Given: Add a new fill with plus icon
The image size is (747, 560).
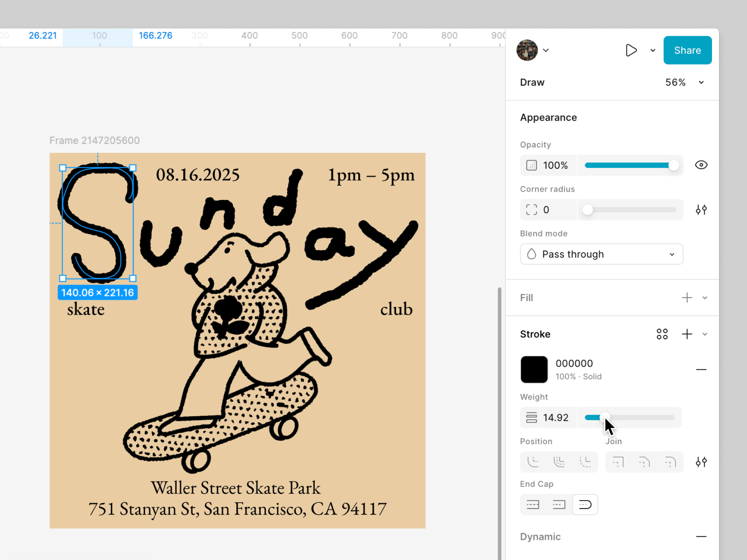Looking at the screenshot, I should (x=687, y=297).
